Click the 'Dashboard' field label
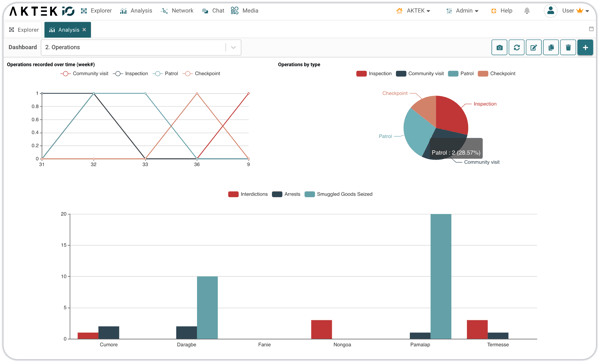The width and height of the screenshot is (600, 362). pos(23,47)
